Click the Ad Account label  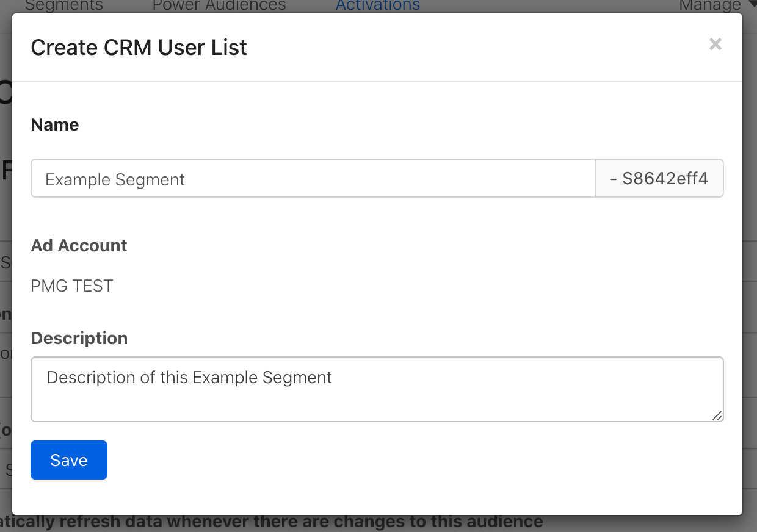79,246
